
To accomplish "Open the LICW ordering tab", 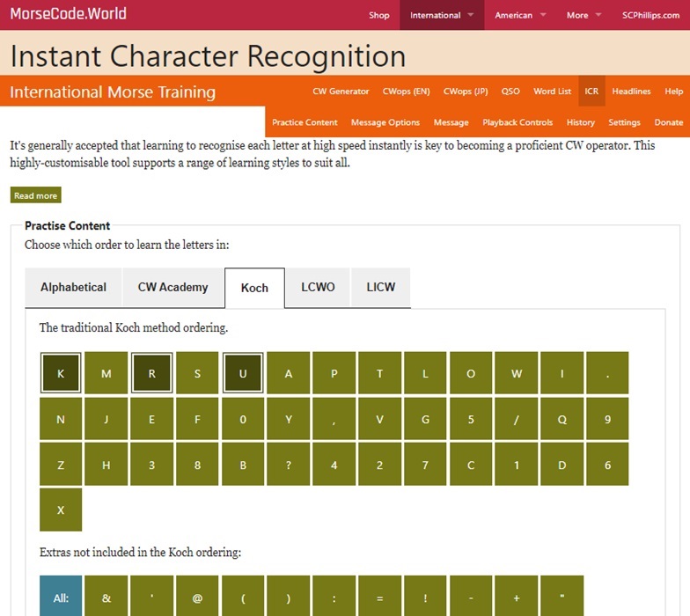I will tap(380, 287).
